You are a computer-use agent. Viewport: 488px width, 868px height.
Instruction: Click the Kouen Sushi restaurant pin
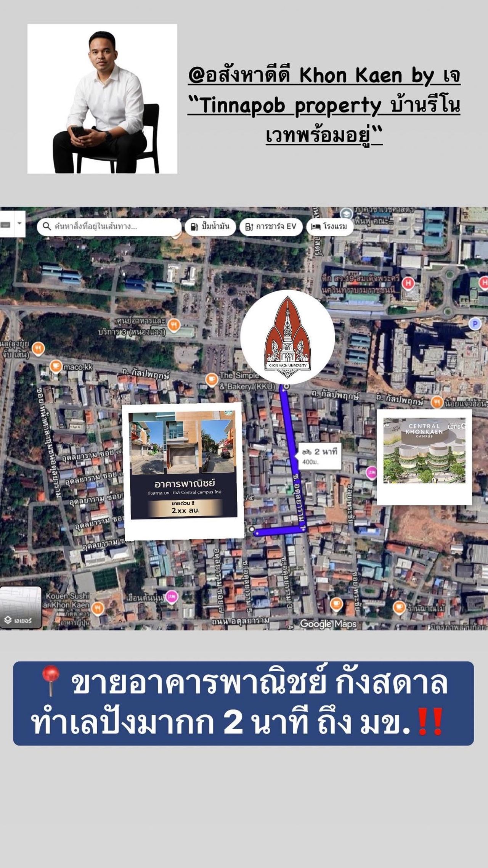(x=98, y=608)
